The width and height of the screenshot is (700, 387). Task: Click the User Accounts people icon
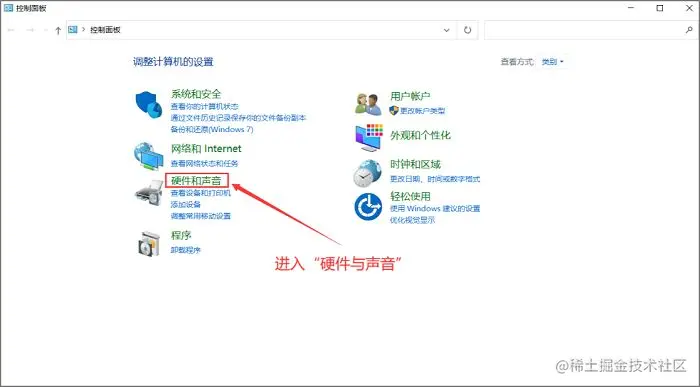pos(368,104)
